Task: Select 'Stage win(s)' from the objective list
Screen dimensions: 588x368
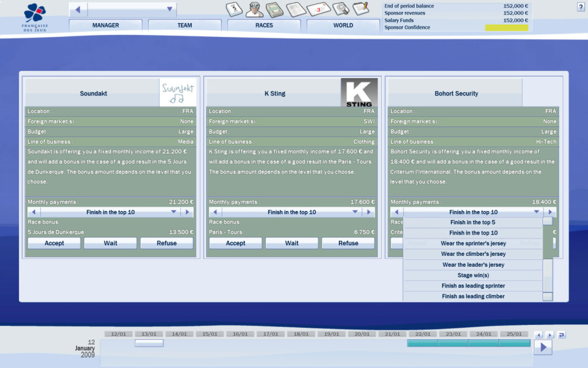Action: tap(473, 275)
